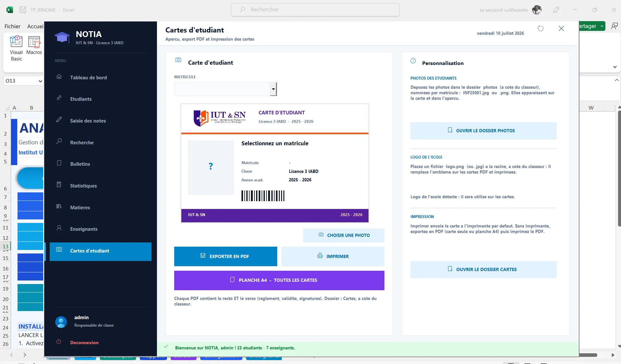The image size is (621, 364).
Task: Click the student photo placeholder
Action: coord(211,168)
